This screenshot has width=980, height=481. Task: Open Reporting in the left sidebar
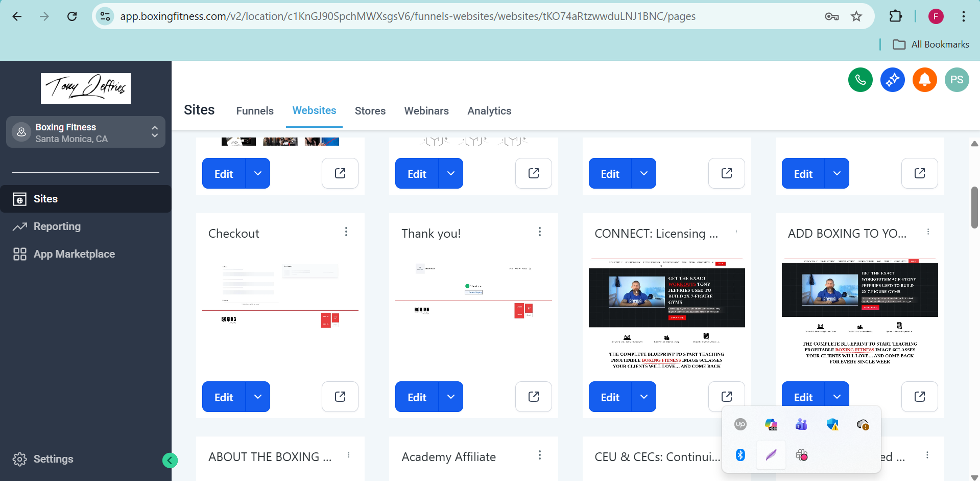pos(57,226)
